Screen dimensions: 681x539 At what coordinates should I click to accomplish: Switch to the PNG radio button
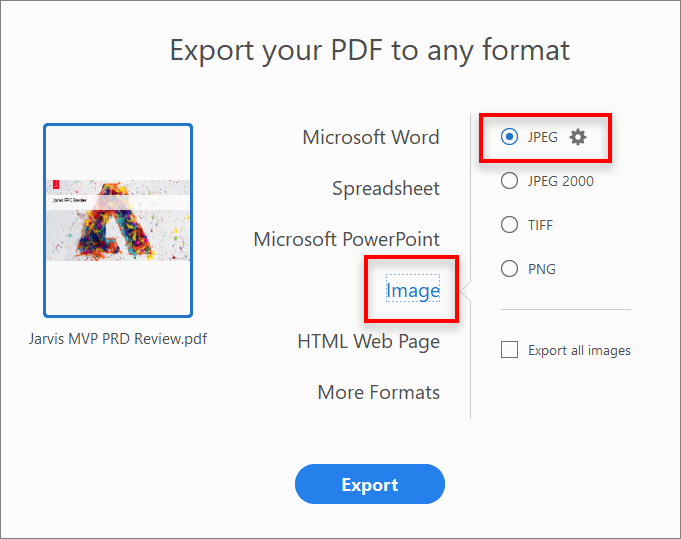click(510, 269)
